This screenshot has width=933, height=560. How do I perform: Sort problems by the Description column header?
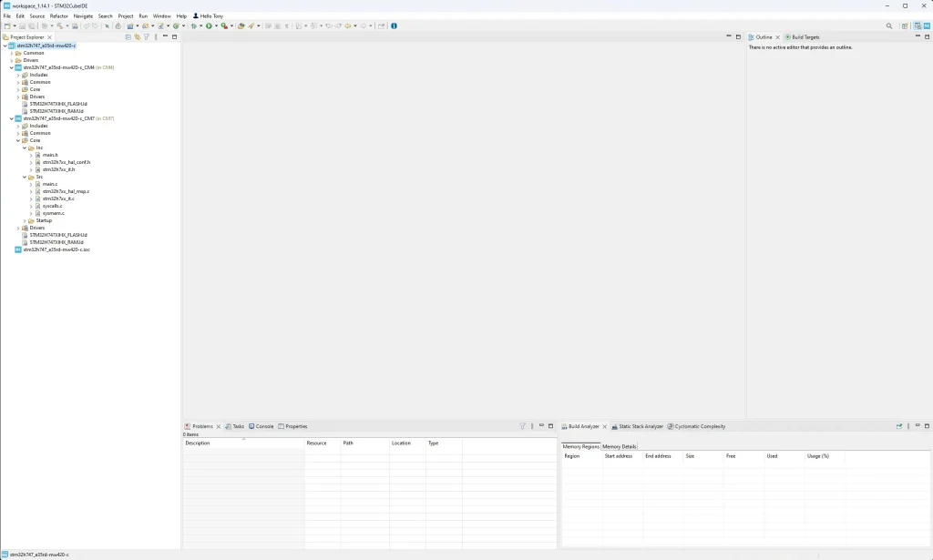[x=198, y=443]
